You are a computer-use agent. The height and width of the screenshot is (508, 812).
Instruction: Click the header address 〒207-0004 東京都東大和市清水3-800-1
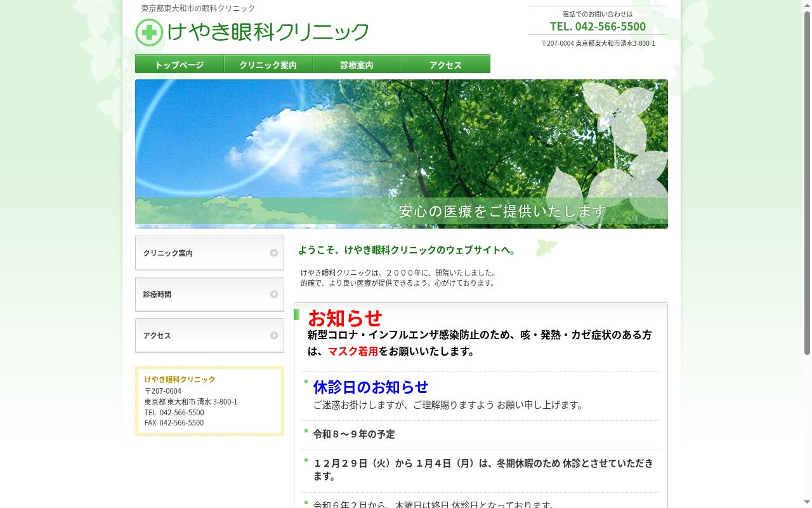point(598,43)
